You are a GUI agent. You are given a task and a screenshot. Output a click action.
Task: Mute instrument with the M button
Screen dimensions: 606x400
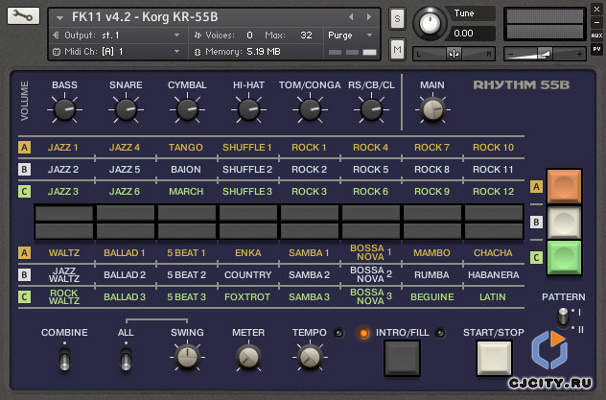[x=397, y=49]
